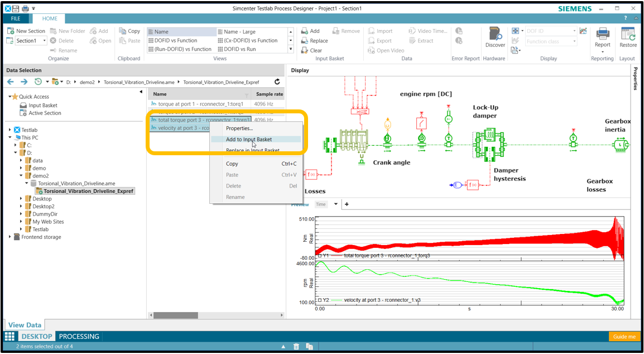644x354 pixels.
Task: Click the help question mark icon
Action: (626, 18)
